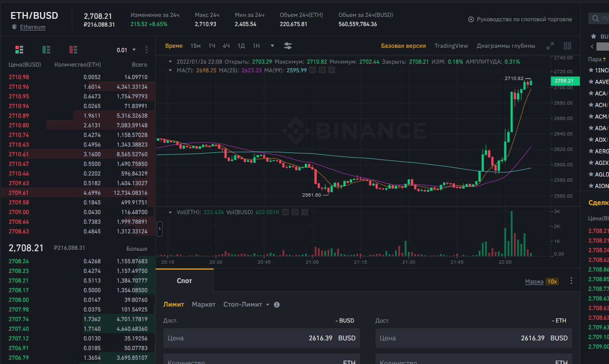Viewport: 609px width, 364px height.
Task: Expand more chart time intervals dropdown
Action: [272, 46]
